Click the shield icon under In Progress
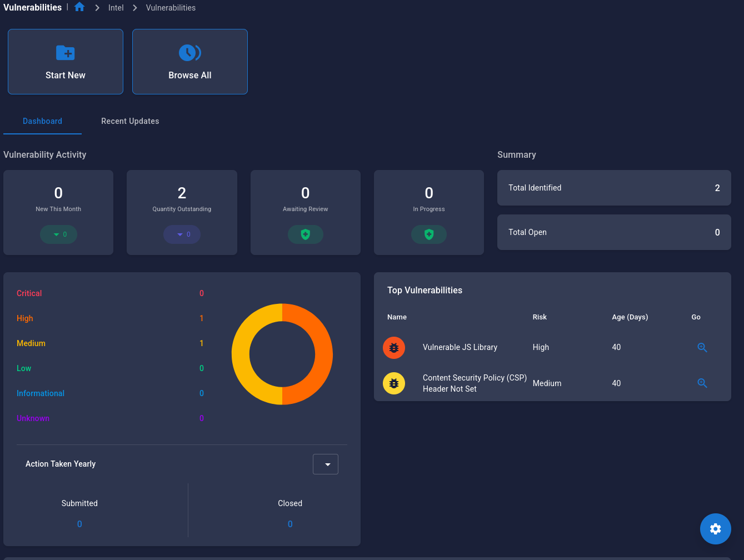 tap(428, 234)
